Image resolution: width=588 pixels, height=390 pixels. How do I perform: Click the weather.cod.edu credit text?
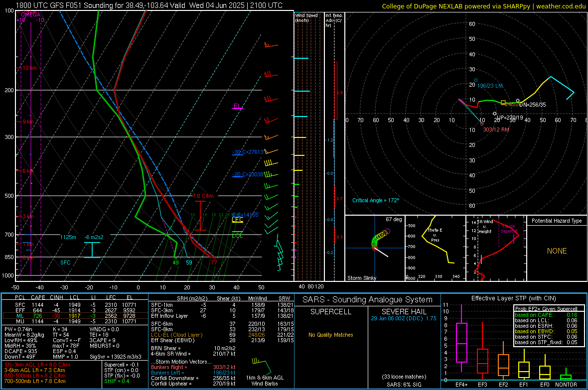pyautogui.click(x=561, y=6)
